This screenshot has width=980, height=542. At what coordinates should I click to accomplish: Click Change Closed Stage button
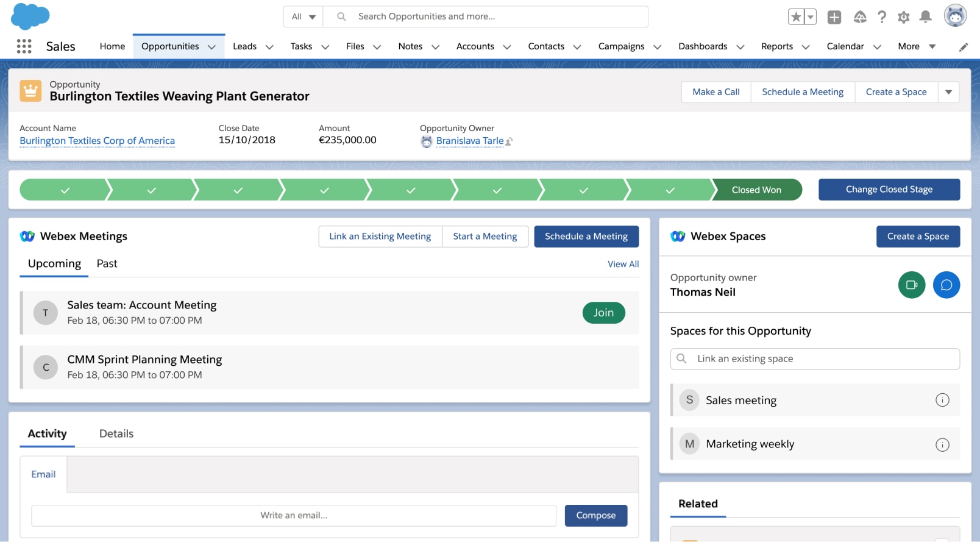[x=889, y=190]
